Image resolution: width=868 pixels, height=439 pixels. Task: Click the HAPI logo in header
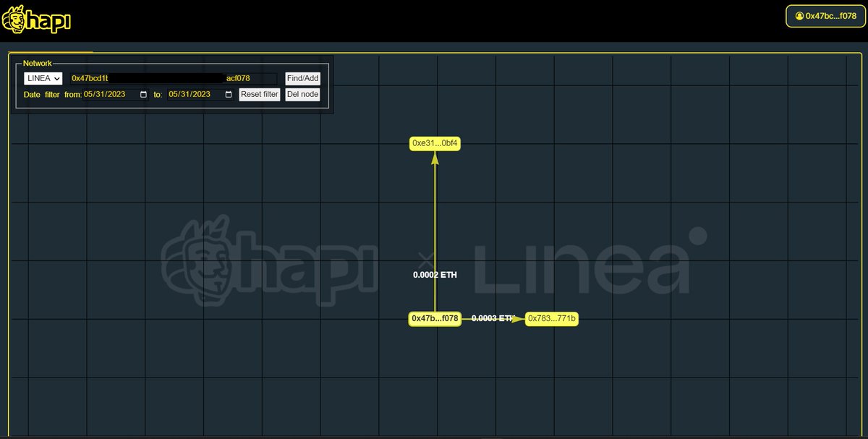pyautogui.click(x=36, y=20)
